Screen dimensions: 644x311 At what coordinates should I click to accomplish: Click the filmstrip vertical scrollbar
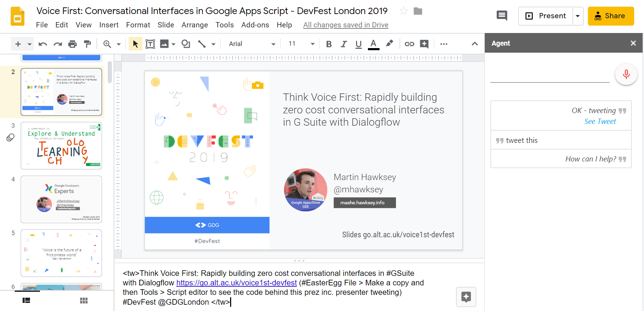pos(110,73)
